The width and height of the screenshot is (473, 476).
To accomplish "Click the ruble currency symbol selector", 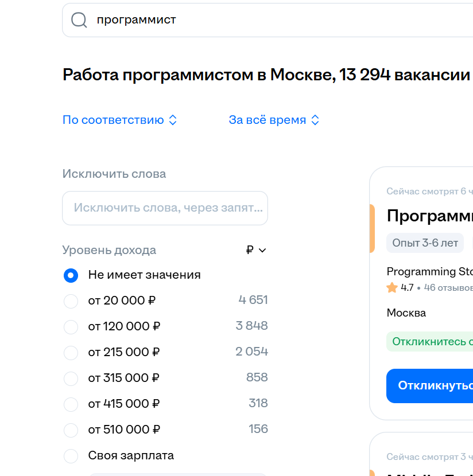I will point(256,250).
